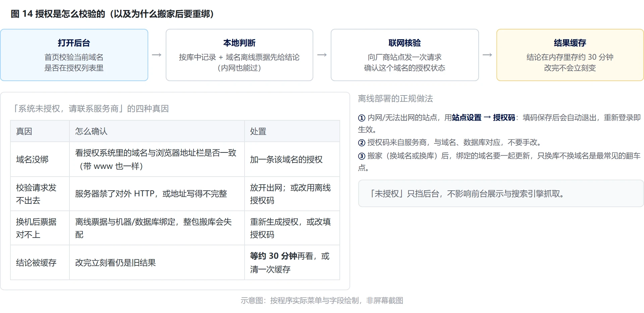
Task: Click heading 「系统未授权，请联系服务商」的四种真因
Action: pyautogui.click(x=90, y=109)
